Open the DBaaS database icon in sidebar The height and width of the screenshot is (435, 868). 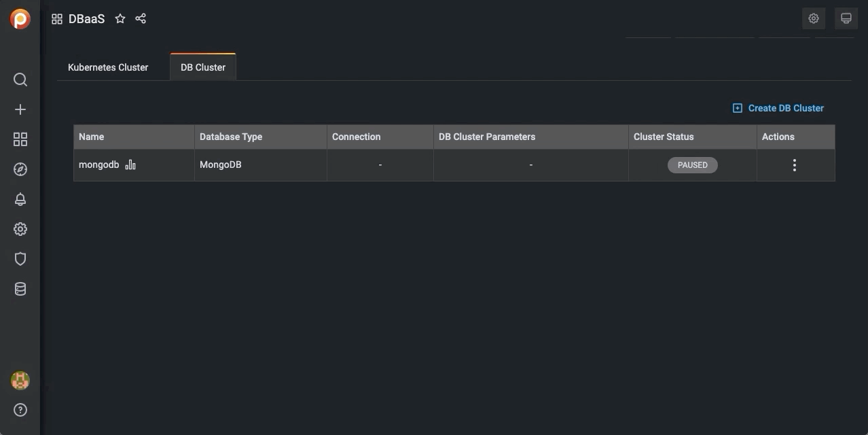pyautogui.click(x=20, y=289)
